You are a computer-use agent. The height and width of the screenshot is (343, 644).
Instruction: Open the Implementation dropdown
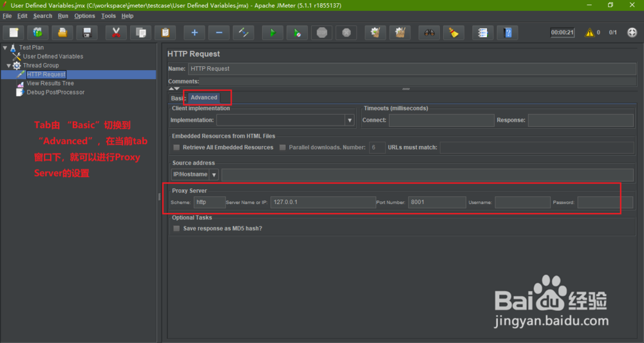pos(350,120)
